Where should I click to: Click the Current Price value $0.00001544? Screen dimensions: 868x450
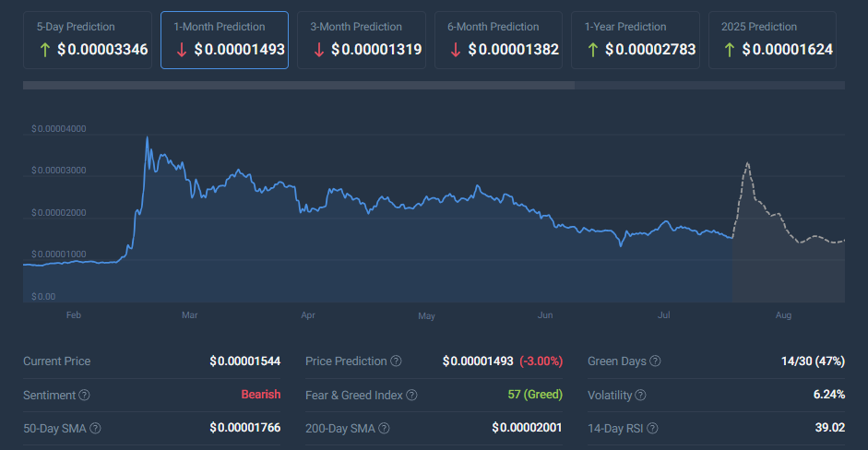244,361
